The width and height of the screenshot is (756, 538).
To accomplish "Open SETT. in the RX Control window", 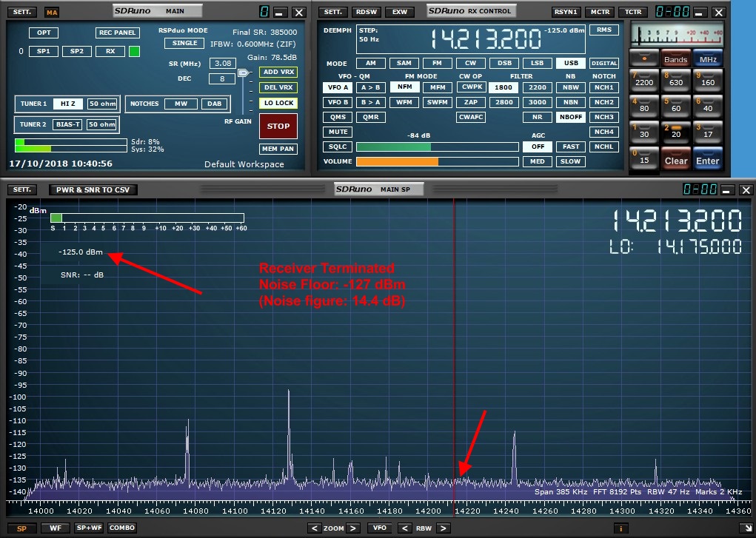I will click(332, 12).
